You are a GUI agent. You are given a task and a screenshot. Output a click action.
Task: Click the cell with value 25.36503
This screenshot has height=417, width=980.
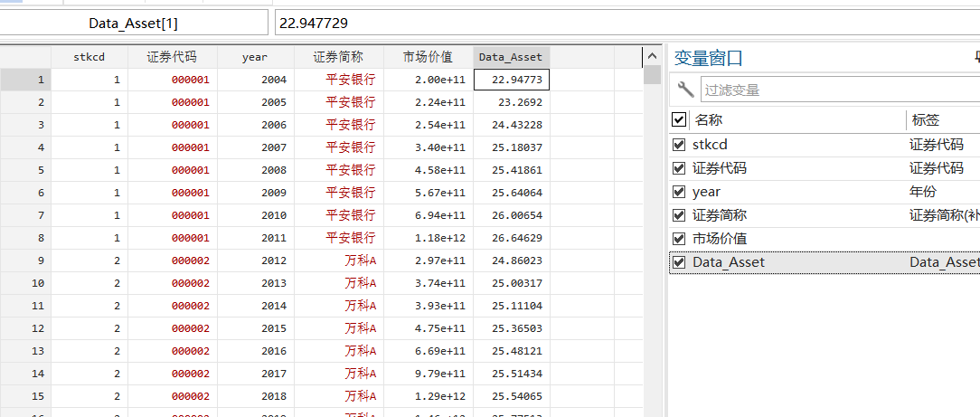[x=512, y=328]
